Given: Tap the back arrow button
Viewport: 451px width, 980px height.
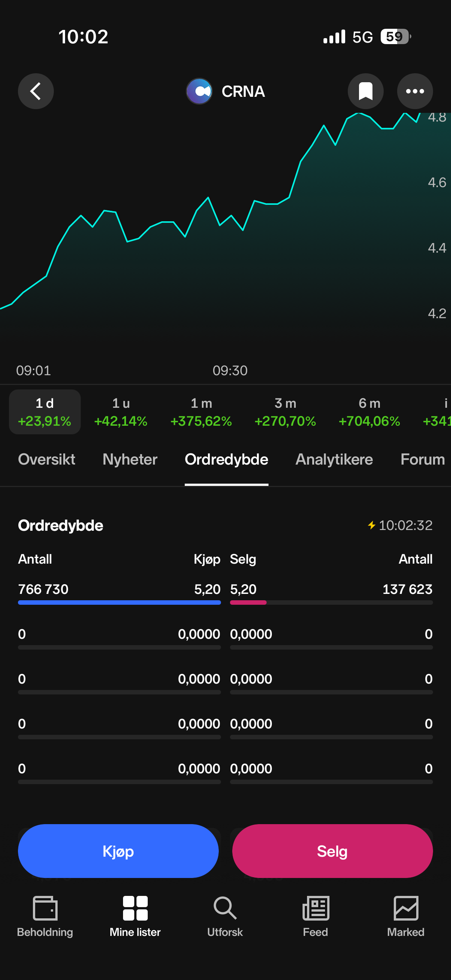Looking at the screenshot, I should pyautogui.click(x=36, y=91).
